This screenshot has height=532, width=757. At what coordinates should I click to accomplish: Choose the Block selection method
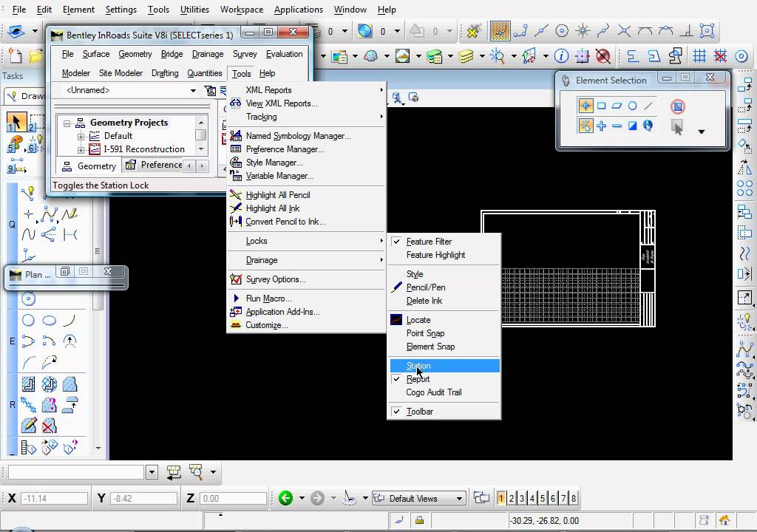coord(601,106)
